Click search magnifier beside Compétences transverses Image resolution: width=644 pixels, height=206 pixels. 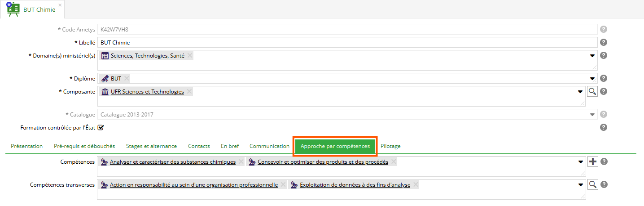pyautogui.click(x=593, y=184)
